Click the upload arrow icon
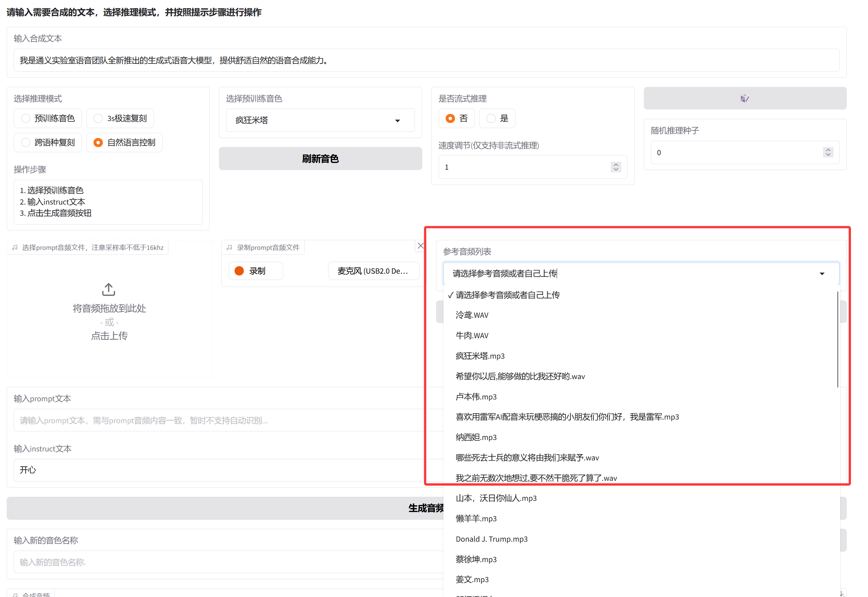868x597 pixels. (109, 289)
